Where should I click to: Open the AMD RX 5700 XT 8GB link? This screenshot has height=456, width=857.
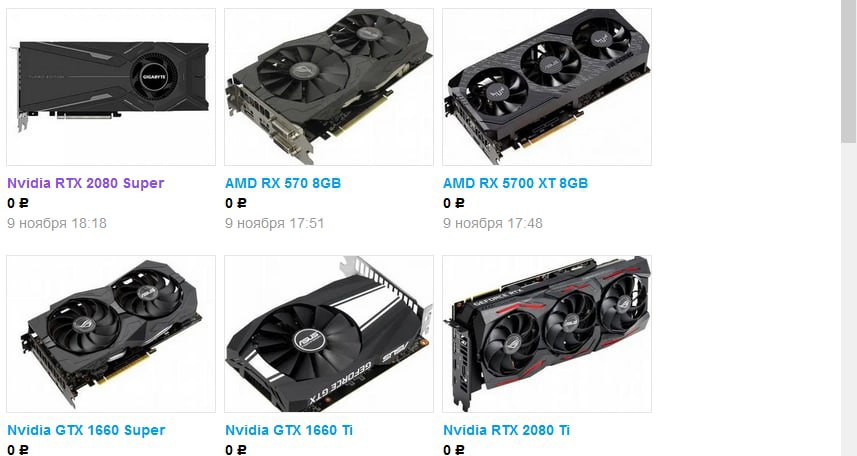pos(515,183)
